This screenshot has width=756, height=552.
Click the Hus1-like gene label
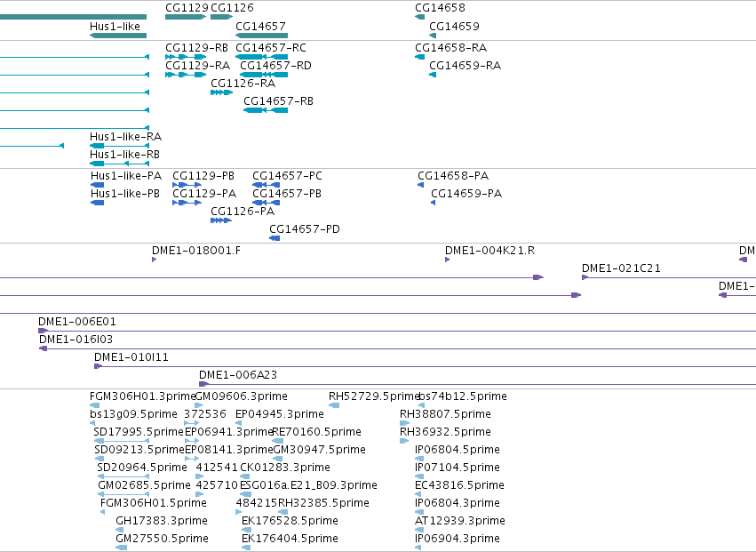(115, 26)
